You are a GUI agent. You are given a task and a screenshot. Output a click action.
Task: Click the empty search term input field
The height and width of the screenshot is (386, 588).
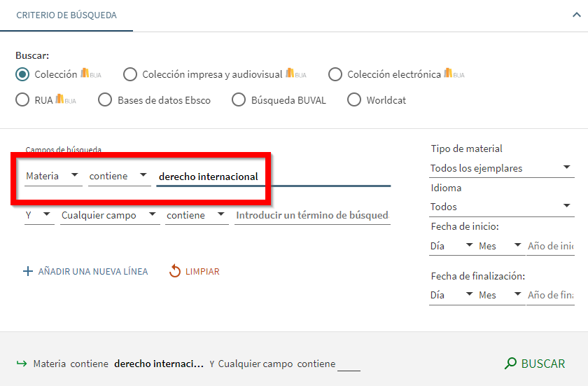[312, 215]
